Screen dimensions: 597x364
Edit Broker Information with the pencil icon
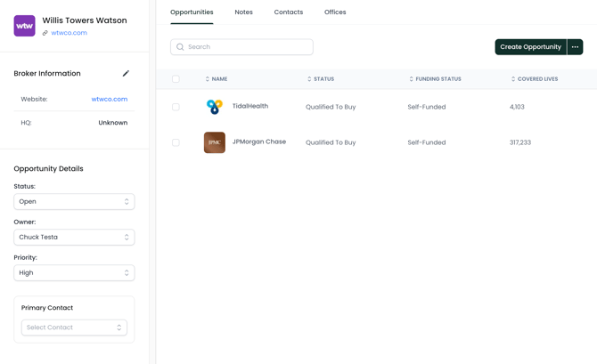tap(126, 74)
